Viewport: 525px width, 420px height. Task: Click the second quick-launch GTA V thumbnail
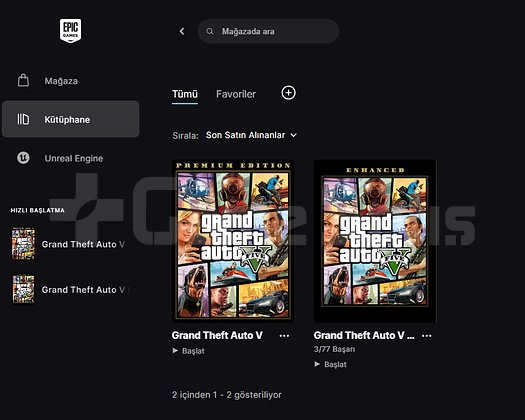(23, 289)
